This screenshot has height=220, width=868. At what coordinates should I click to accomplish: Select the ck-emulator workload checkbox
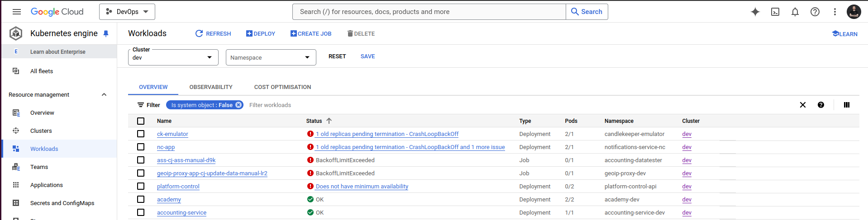(141, 134)
